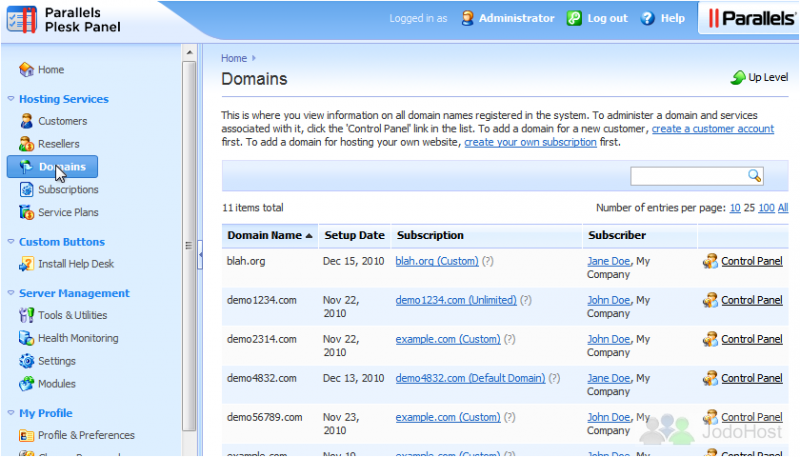Open the demo4832.com (Default Domain) subscription link
Image resolution: width=800 pixels, height=457 pixels.
tap(470, 378)
